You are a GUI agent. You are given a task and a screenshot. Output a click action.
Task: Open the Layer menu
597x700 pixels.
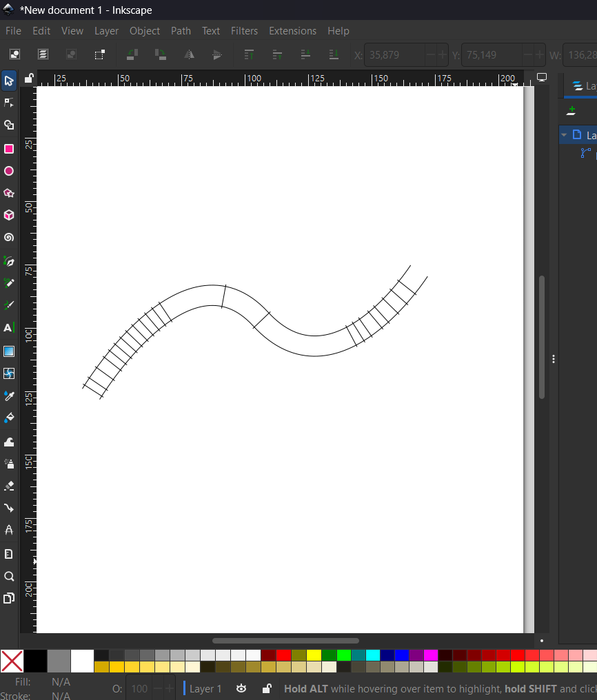[x=106, y=31]
